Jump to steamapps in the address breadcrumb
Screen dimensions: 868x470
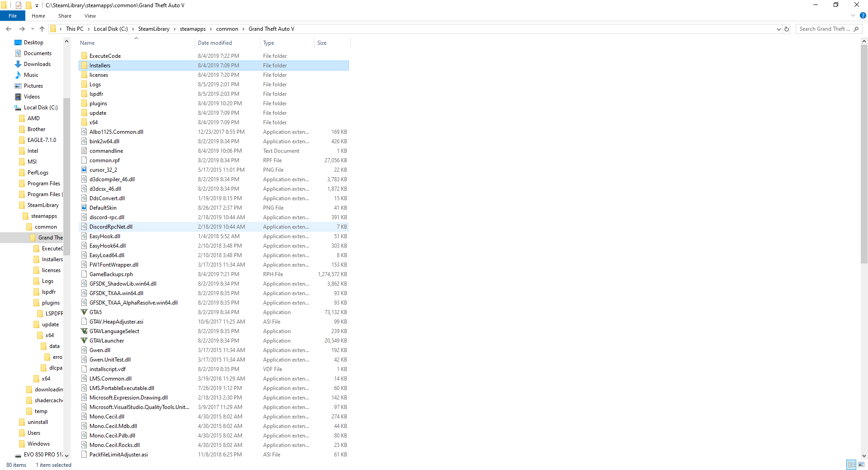(x=193, y=29)
